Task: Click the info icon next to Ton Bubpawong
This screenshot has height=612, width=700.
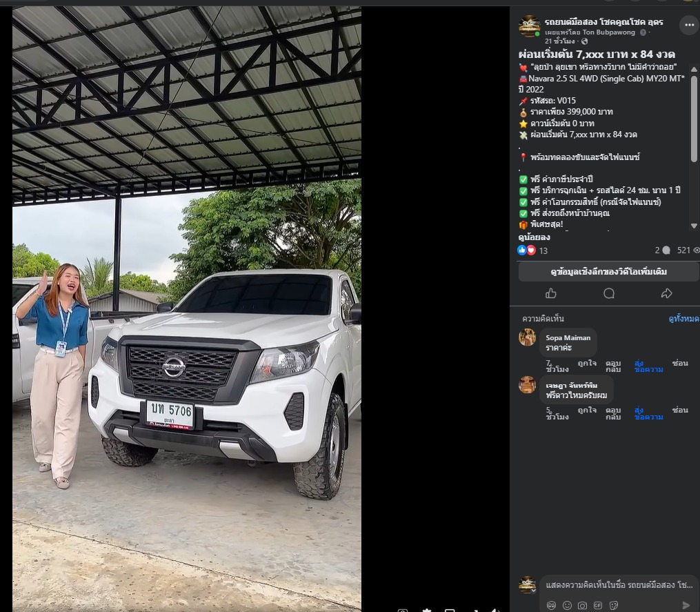Action: 643,32
